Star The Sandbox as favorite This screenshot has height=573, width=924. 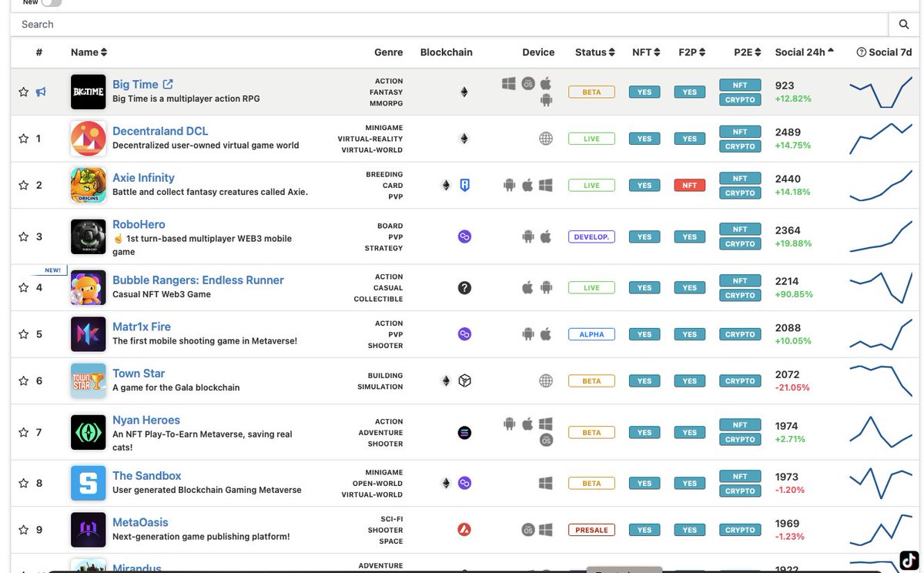click(x=23, y=483)
